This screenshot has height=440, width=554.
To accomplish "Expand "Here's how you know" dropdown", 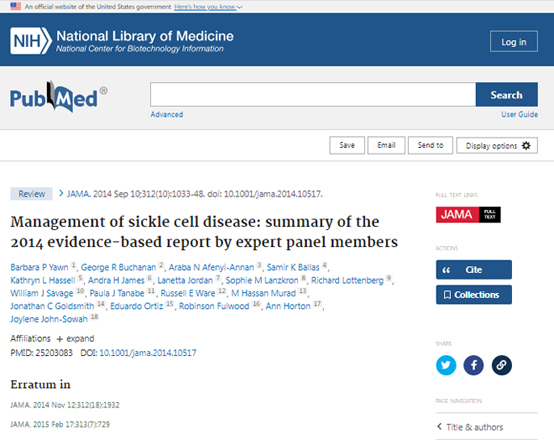I will point(208,7).
